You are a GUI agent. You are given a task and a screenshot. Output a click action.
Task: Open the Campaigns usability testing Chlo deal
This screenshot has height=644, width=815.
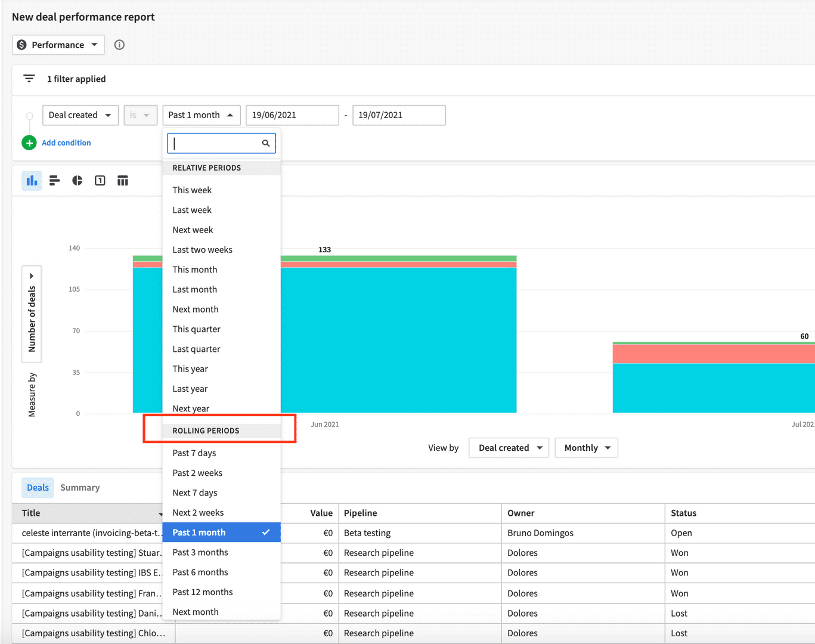click(94, 633)
